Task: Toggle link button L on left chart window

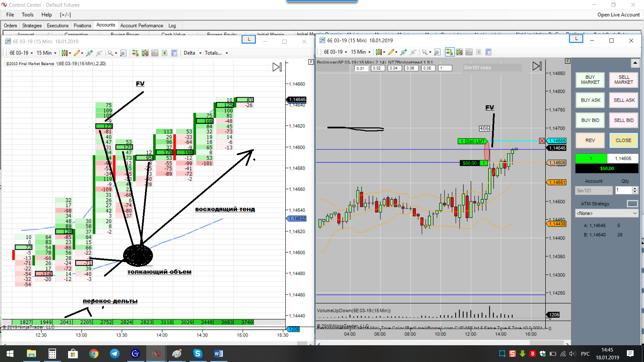Action: [249, 40]
